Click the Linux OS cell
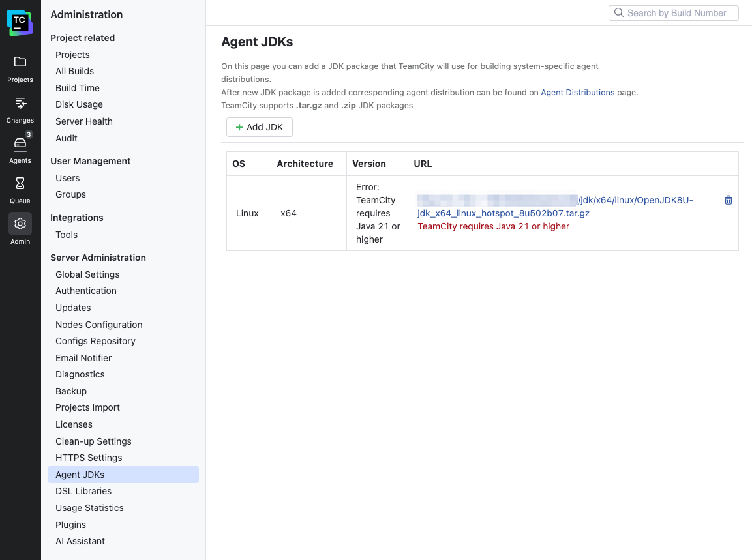Viewport: 752px width, 560px height. pos(247,213)
